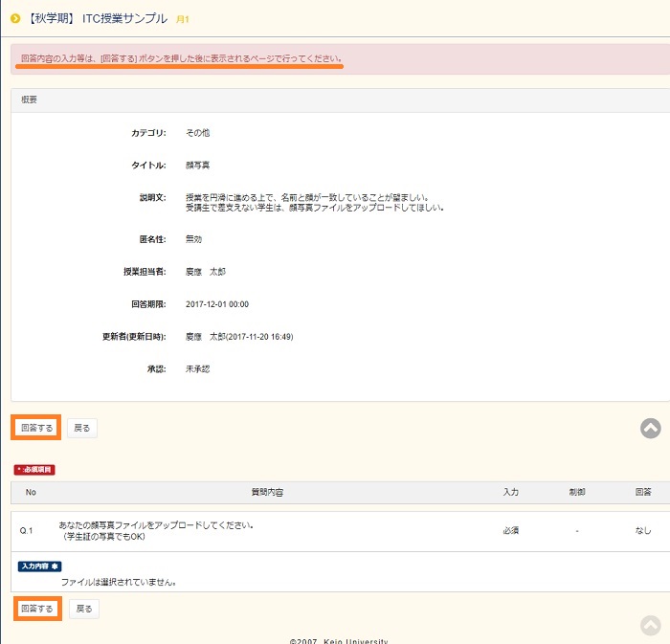Click the blue 入力内容 badge

39,566
